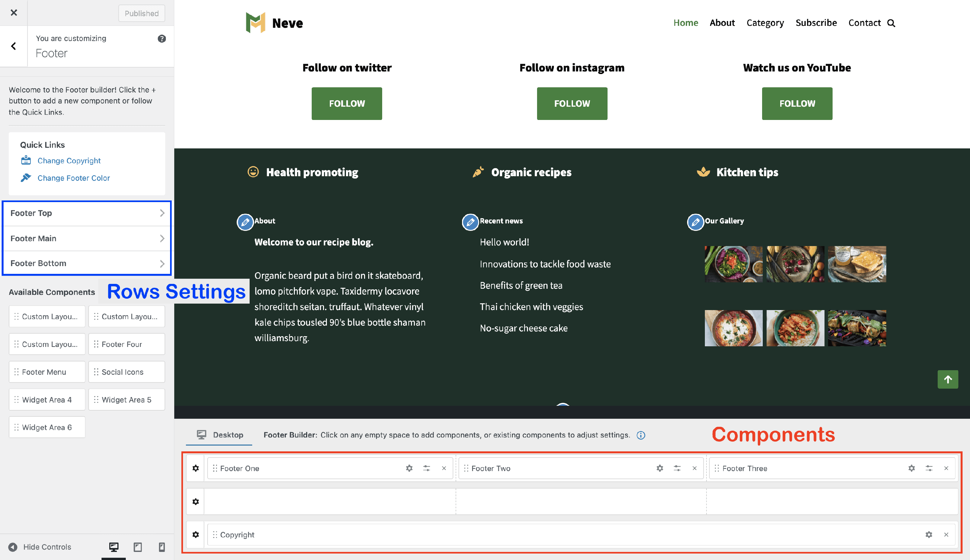Image resolution: width=970 pixels, height=560 pixels.
Task: Open settings gear for Footer One component
Action: (409, 468)
